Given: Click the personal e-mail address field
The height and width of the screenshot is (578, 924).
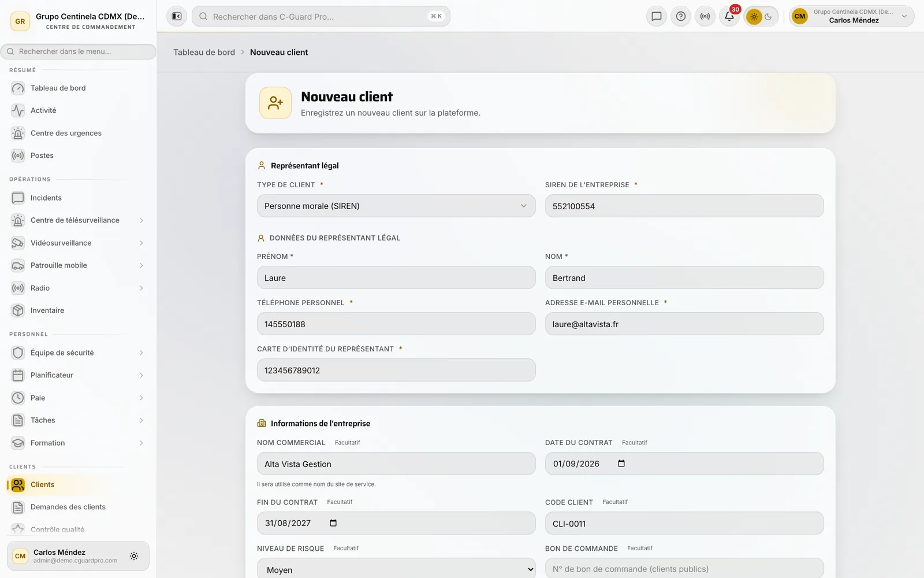Looking at the screenshot, I should (x=684, y=324).
